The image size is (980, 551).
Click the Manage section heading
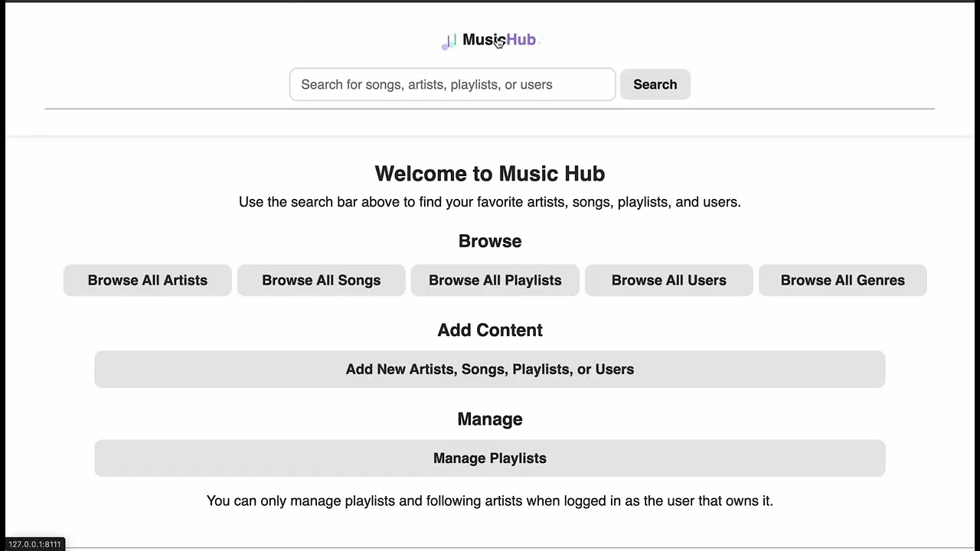(x=490, y=419)
